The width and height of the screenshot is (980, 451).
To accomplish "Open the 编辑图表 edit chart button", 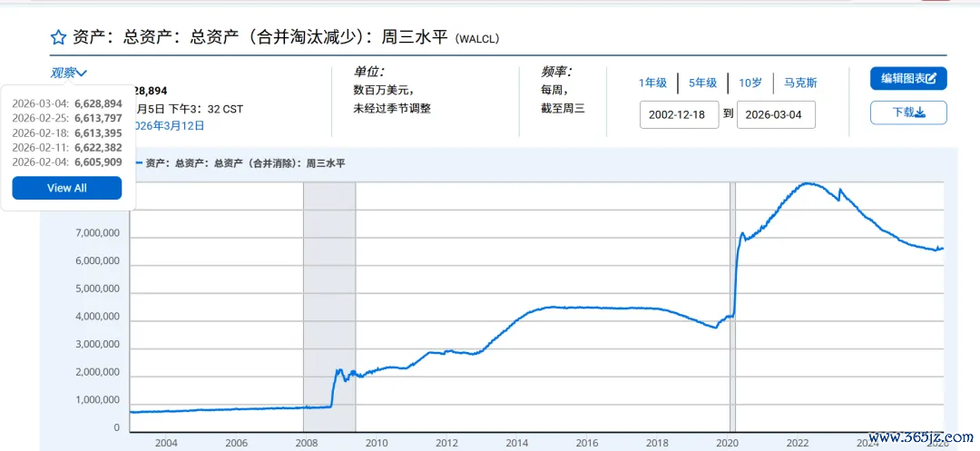I will click(908, 79).
